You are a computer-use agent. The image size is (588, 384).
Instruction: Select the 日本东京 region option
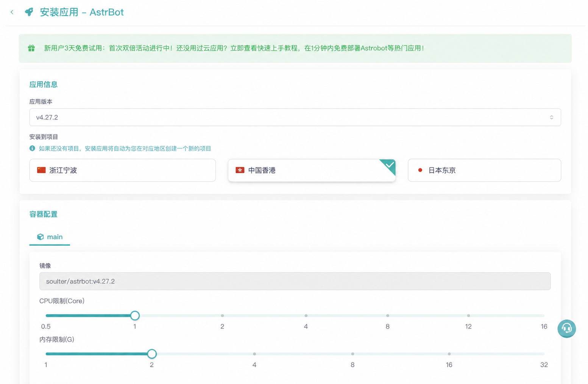484,170
